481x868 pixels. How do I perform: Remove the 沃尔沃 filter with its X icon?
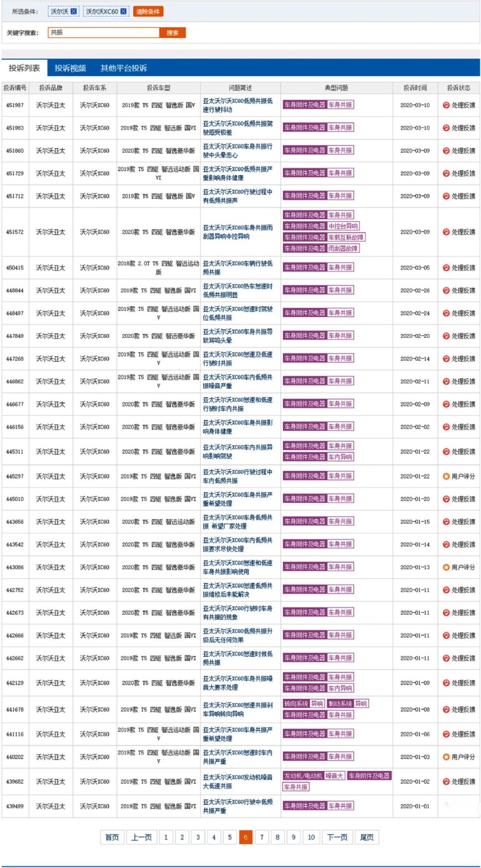[73, 11]
